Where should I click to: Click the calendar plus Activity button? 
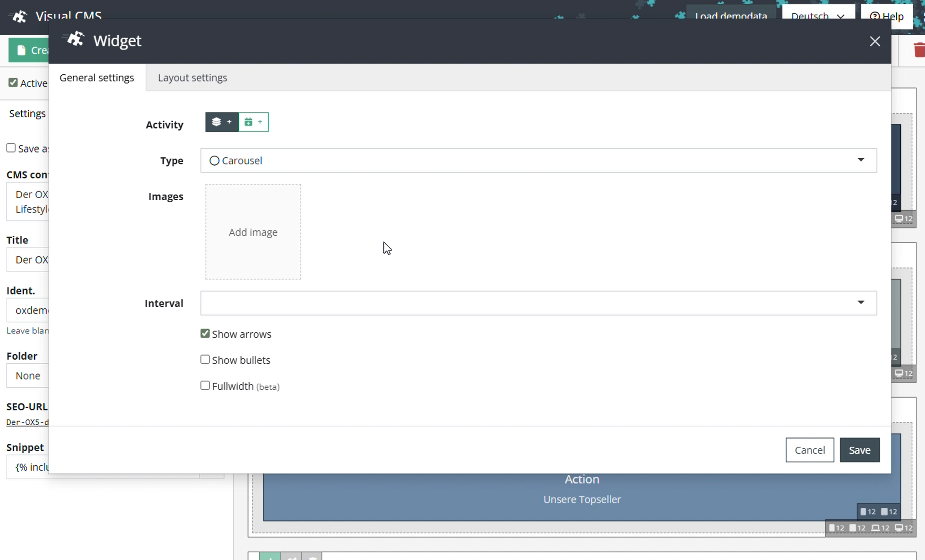[x=253, y=122]
